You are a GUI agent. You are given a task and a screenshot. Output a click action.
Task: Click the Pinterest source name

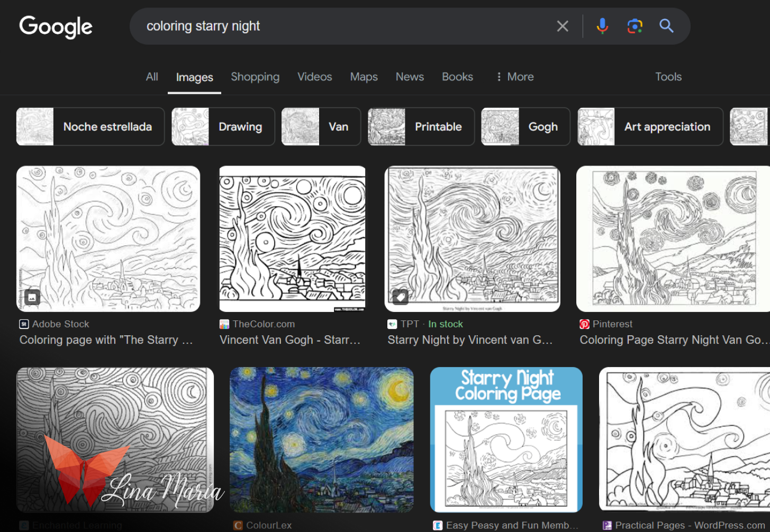click(612, 324)
